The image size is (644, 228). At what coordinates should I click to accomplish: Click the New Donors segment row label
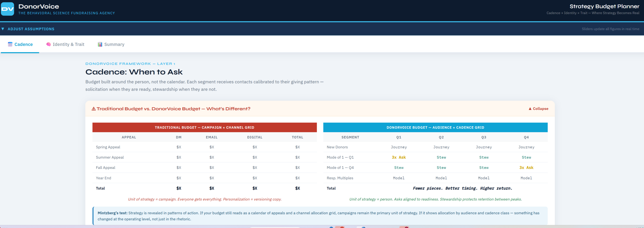coord(337,147)
